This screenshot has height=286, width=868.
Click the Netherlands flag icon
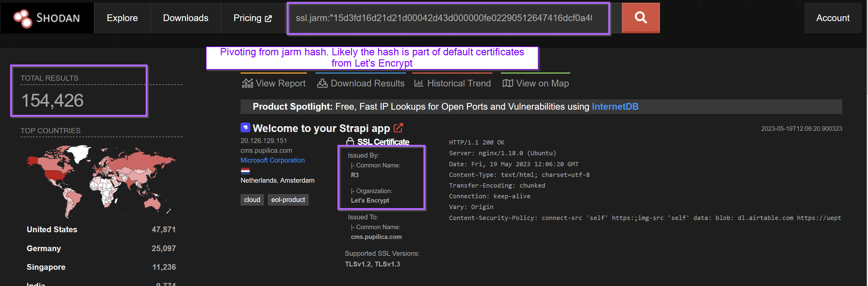pos(245,170)
